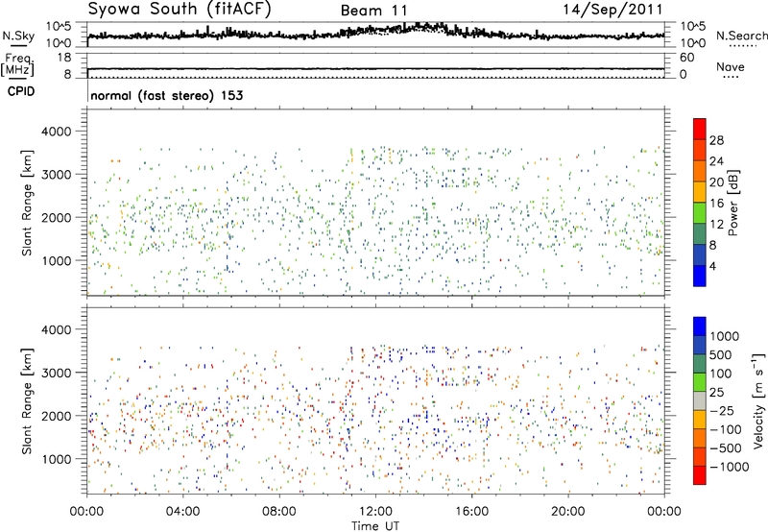The image size is (768, 532).
Task: Click the blue bottom of power colorbar
Action: (x=700, y=276)
